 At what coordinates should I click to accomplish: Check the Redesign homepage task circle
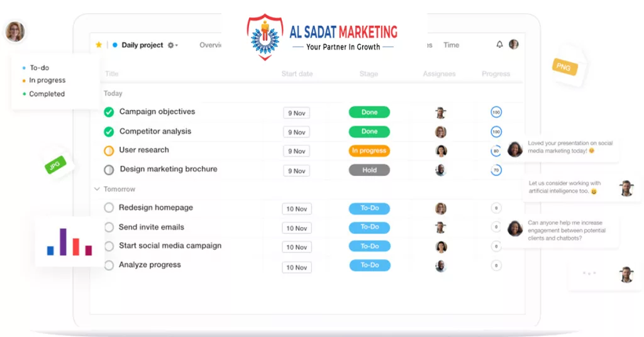pyautogui.click(x=109, y=207)
